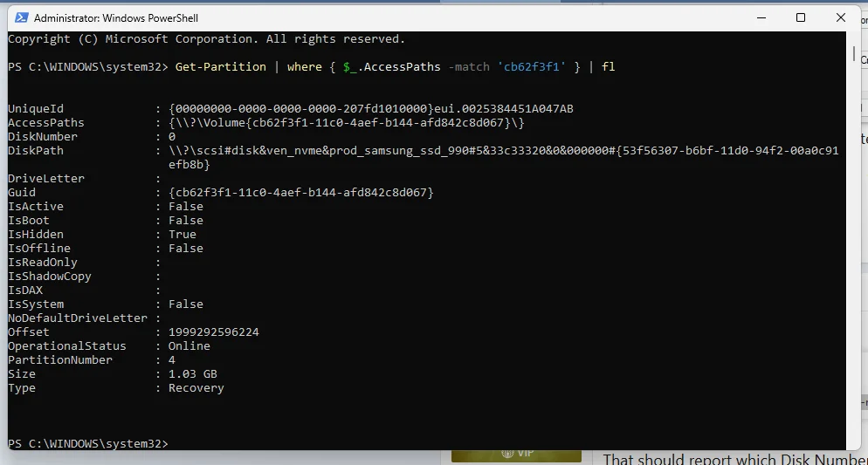Viewport: 868px width, 465px height.
Task: Minimize the PowerShell window
Action: 761,17
